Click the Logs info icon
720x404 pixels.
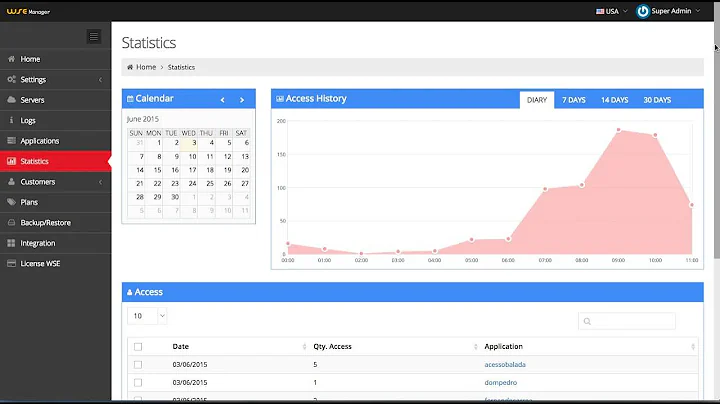click(11, 120)
